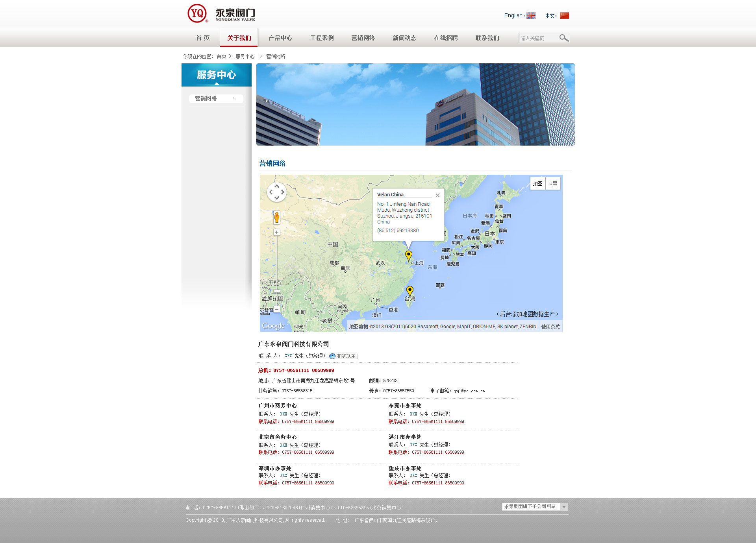Viewport: 756px width, 543px height.
Task: Pan the map up with the arrow
Action: pyautogui.click(x=277, y=186)
